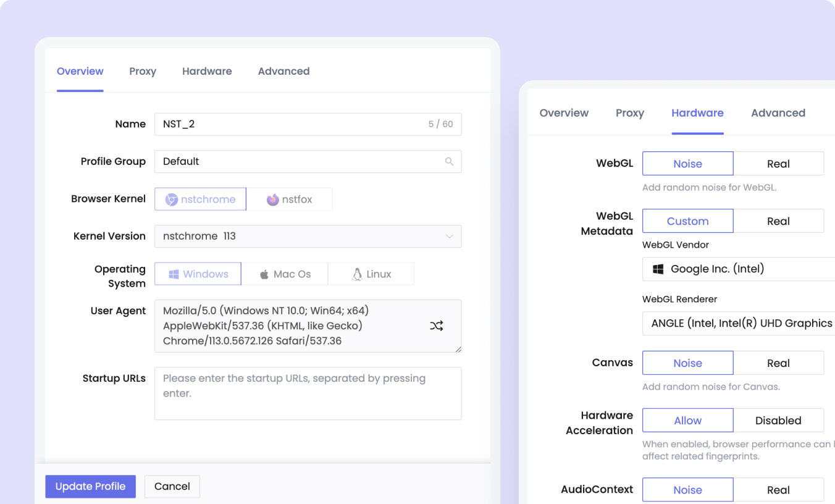Viewport: 835px width, 504px height.
Task: Set Canvas fingerprint to Real
Action: [779, 363]
